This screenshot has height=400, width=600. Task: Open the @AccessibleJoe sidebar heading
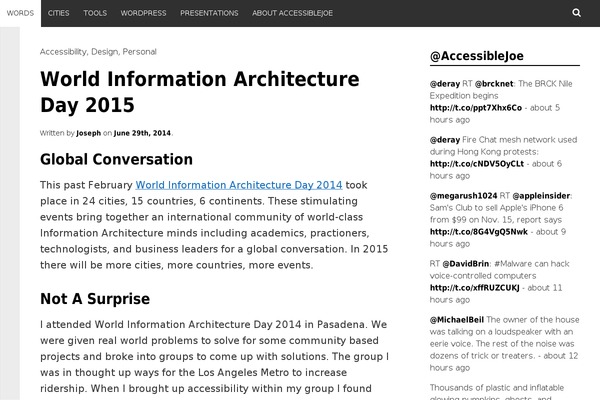[x=477, y=56]
